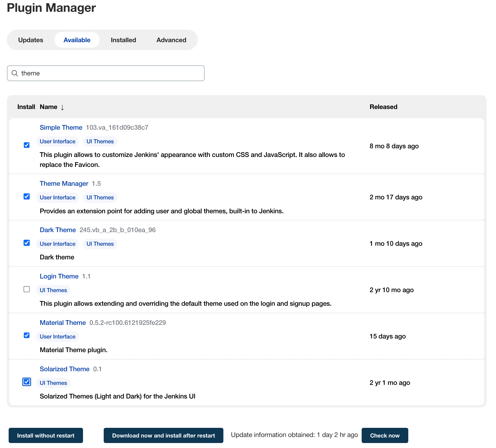This screenshot has height=448, width=496.
Task: Uncheck the Theme Manager install checkbox
Action: pyautogui.click(x=27, y=196)
